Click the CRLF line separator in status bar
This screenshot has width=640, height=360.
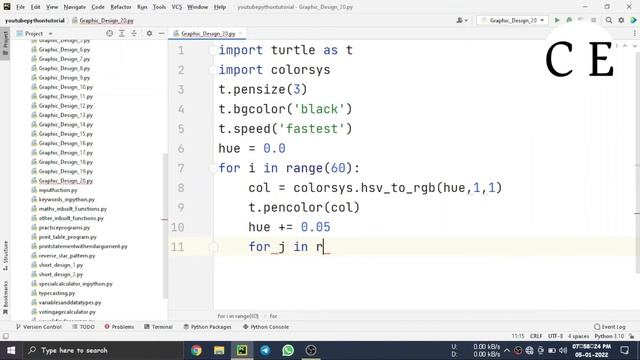536,336
